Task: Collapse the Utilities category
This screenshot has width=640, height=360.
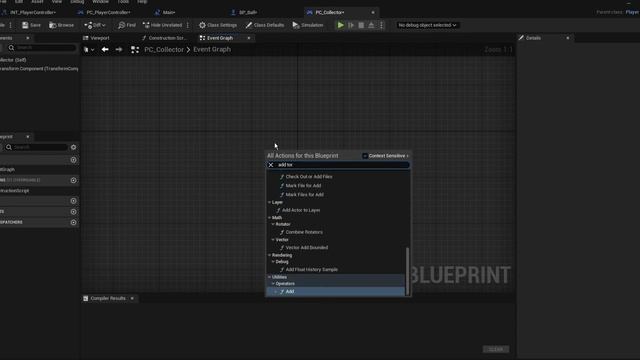Action: point(269,278)
